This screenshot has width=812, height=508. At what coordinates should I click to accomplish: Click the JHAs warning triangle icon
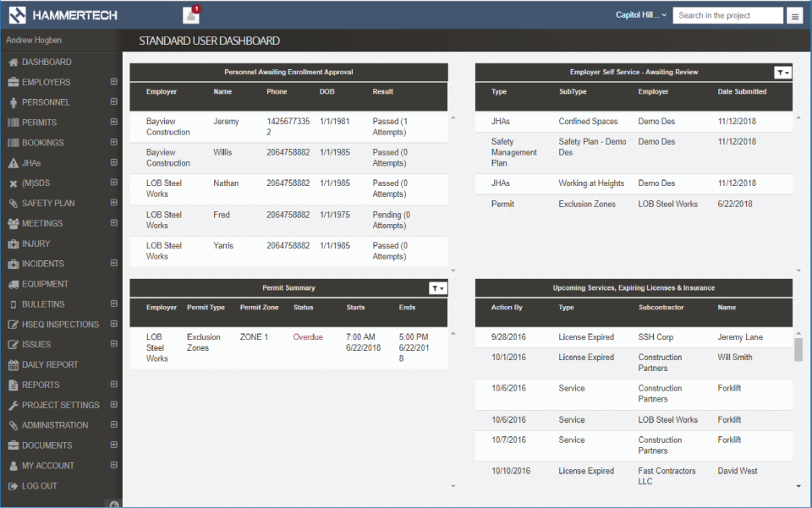tap(14, 163)
